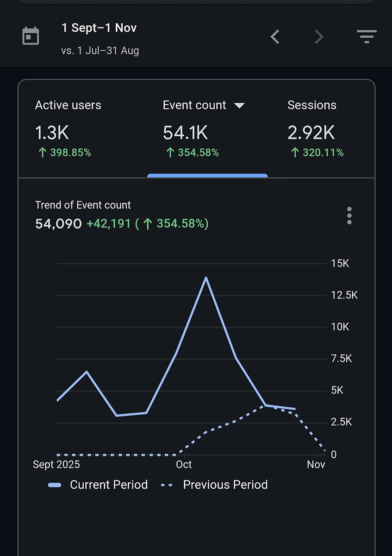Viewport: 392px width, 556px height.
Task: Open the calendar date picker icon
Action: click(x=31, y=36)
